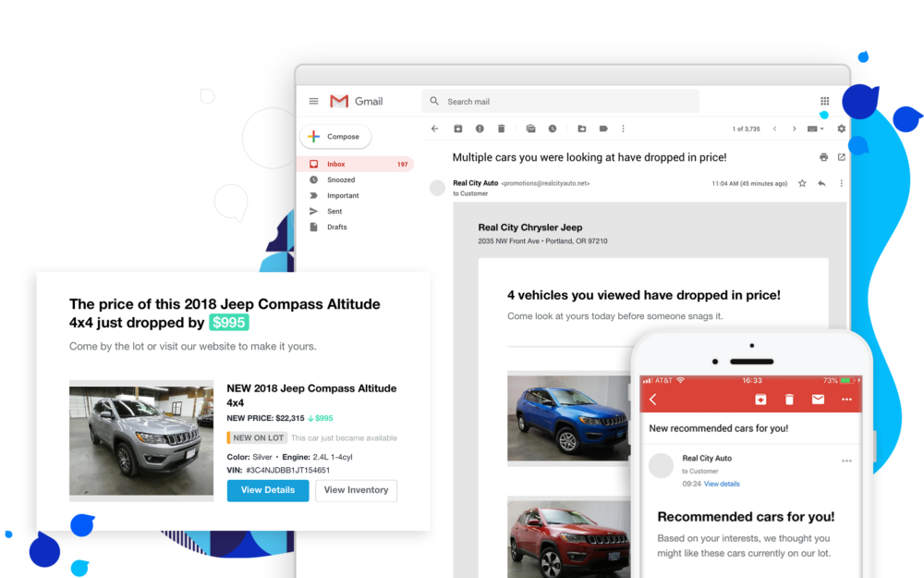The width and height of the screenshot is (924, 578).
Task: Go back to inbox with the back arrow
Action: pyautogui.click(x=435, y=129)
